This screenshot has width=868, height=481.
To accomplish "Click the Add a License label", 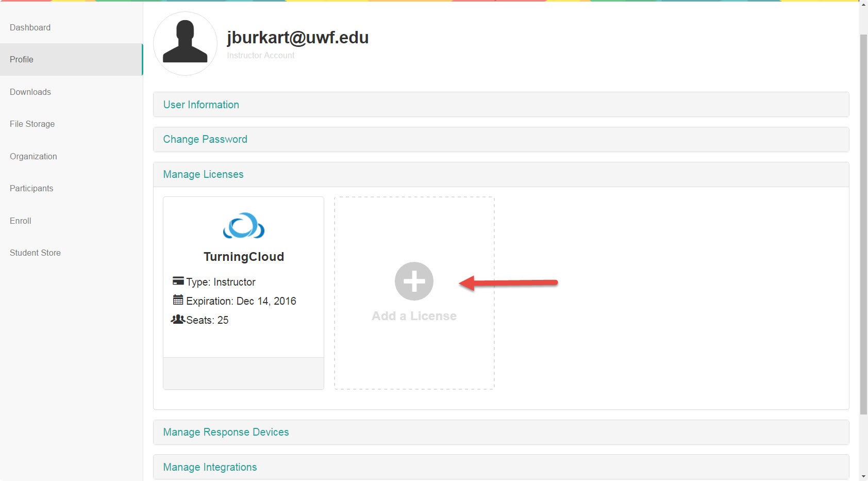I will [x=414, y=316].
